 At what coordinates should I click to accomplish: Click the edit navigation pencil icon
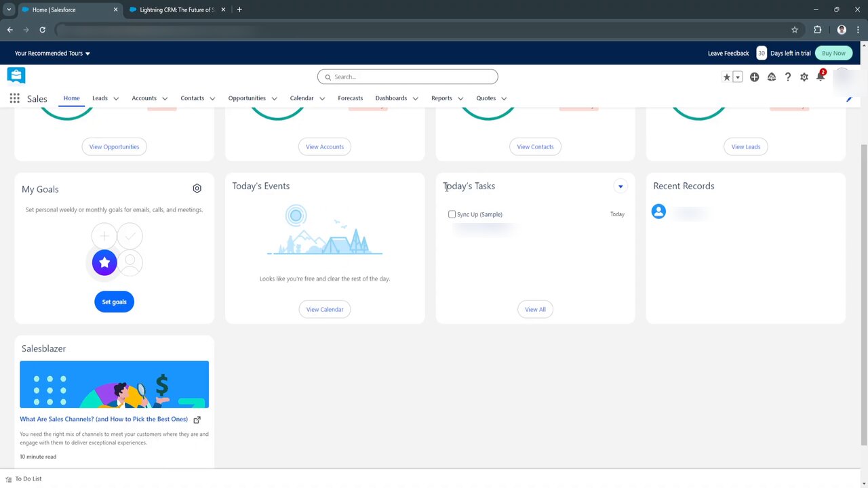[x=849, y=99]
